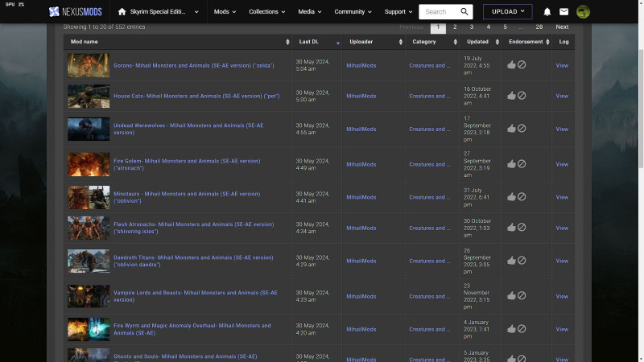Sort table by Last DL column

click(316, 42)
